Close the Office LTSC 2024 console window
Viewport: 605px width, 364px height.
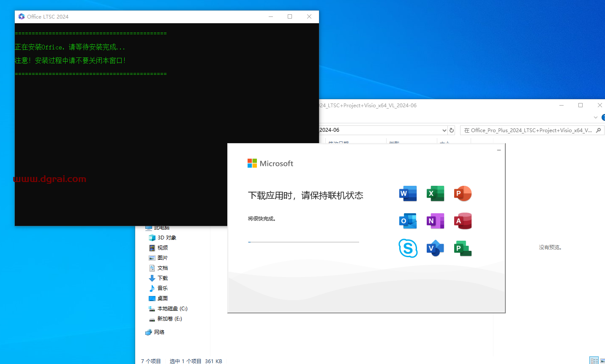(309, 16)
